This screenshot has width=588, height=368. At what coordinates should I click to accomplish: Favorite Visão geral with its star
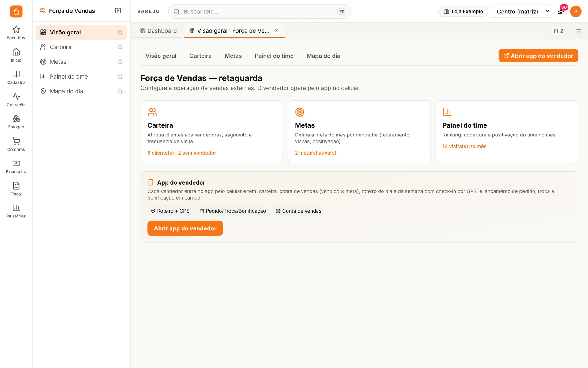[x=120, y=32]
